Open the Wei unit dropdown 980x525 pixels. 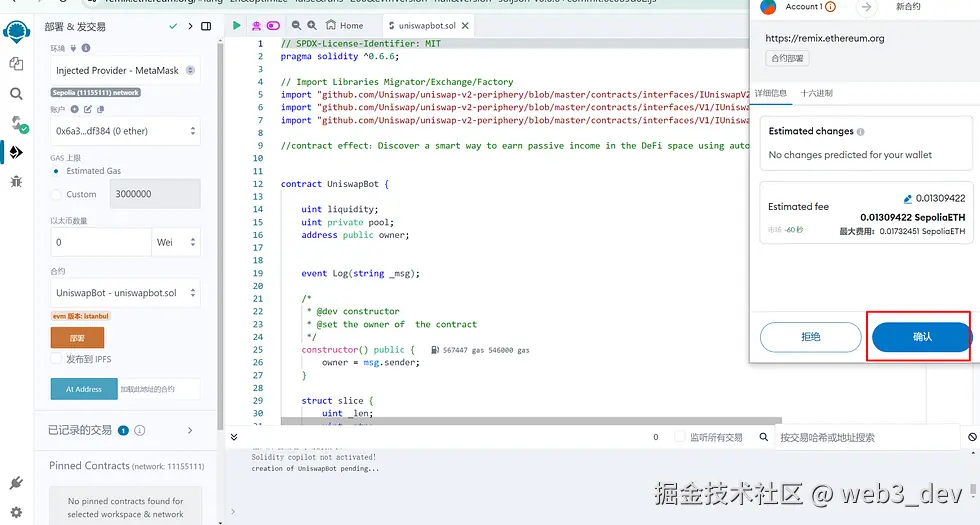click(176, 242)
